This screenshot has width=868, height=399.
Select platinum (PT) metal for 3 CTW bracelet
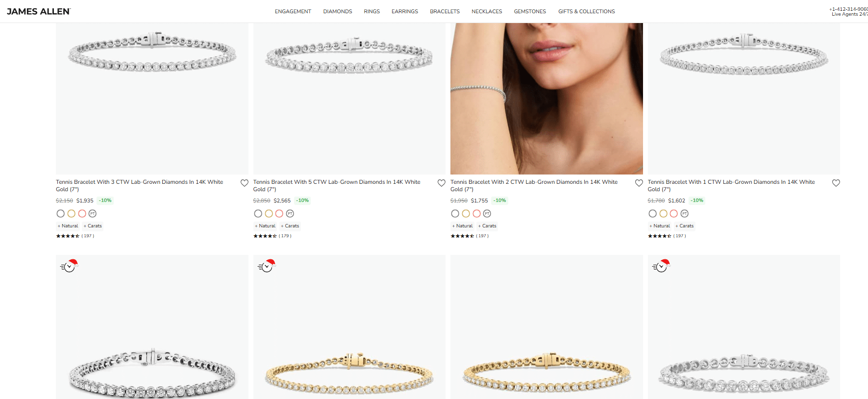point(93,213)
